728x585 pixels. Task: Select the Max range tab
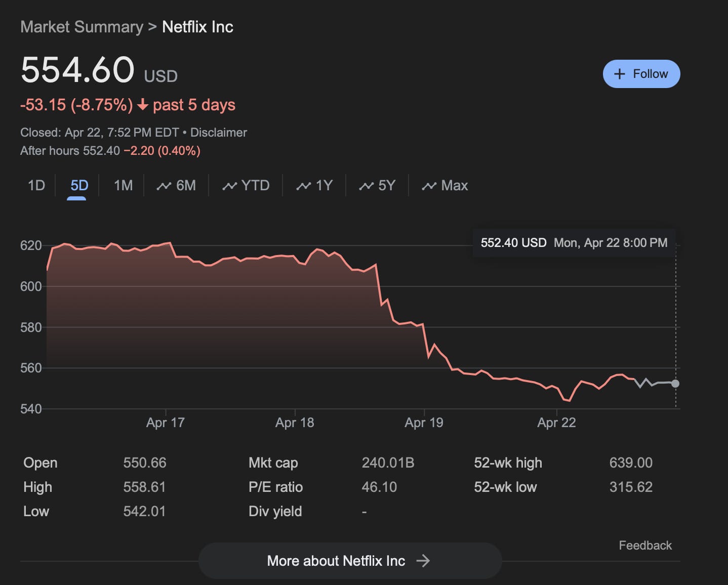point(444,186)
